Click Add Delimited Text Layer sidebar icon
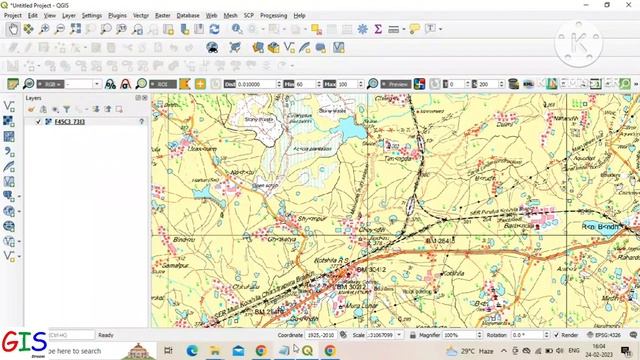640x360 pixels. [x=9, y=151]
